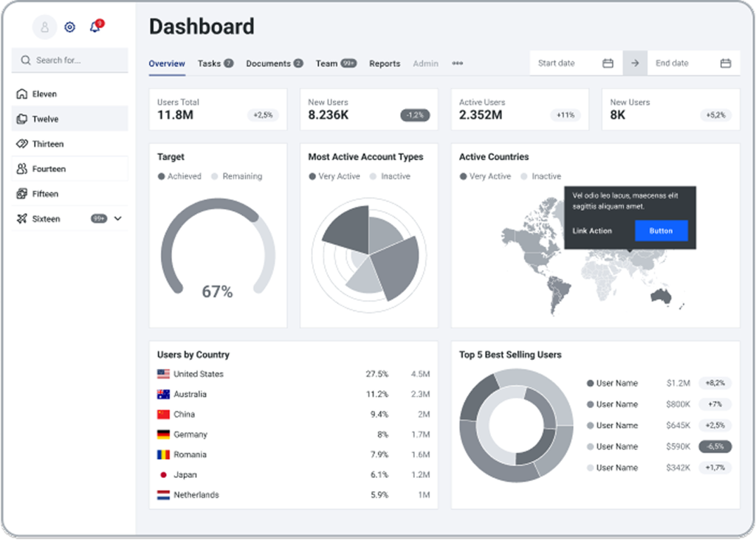Open the settings gear icon
The image size is (756, 540).
coord(69,27)
